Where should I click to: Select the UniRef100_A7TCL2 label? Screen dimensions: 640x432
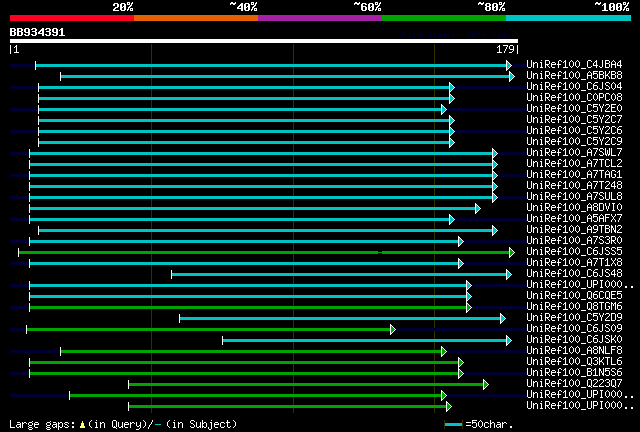(574, 164)
